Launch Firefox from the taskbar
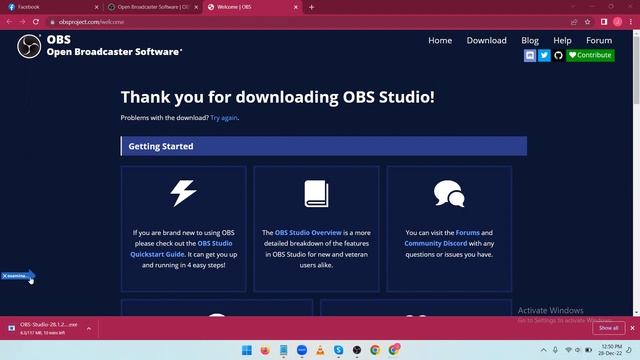The image size is (640, 360). tap(265, 350)
